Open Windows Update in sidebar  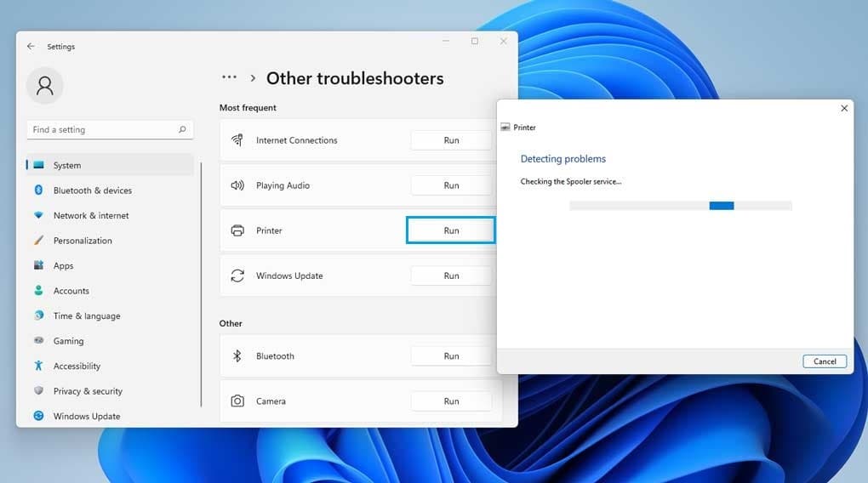[110, 416]
